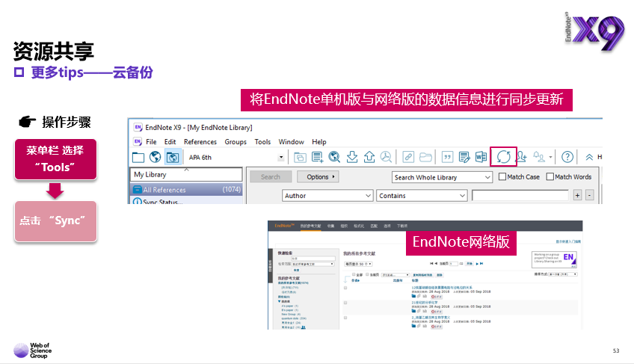The width and height of the screenshot is (634, 364).
Task: Tick checkbox of 21世纪的分析化学 reference
Action: 345,303
